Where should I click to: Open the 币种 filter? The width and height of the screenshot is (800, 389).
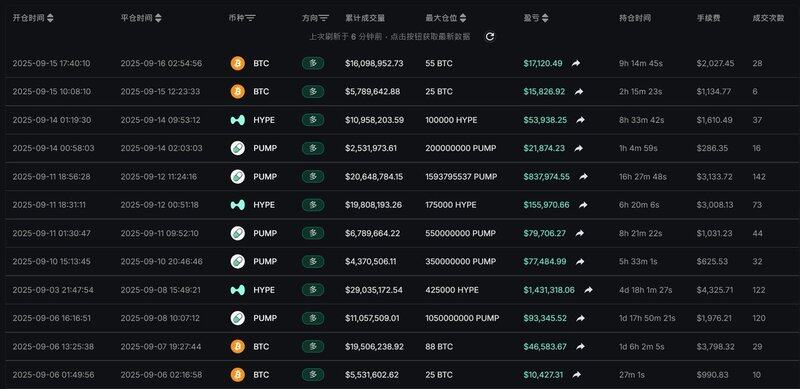coord(250,18)
